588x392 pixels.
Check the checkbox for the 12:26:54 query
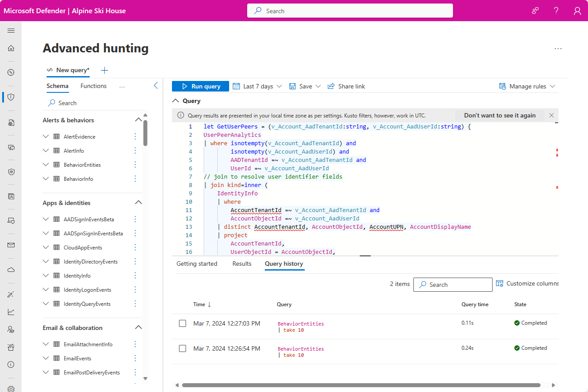[x=183, y=348]
